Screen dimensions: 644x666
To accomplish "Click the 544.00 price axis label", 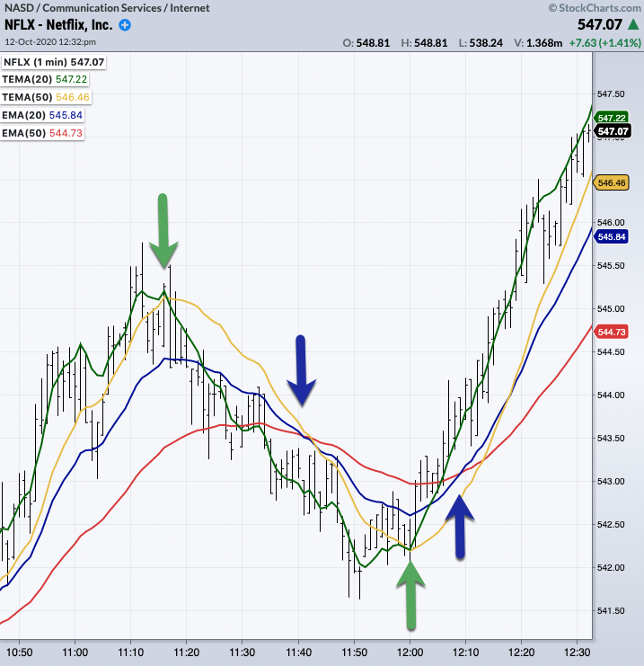I will click(611, 395).
